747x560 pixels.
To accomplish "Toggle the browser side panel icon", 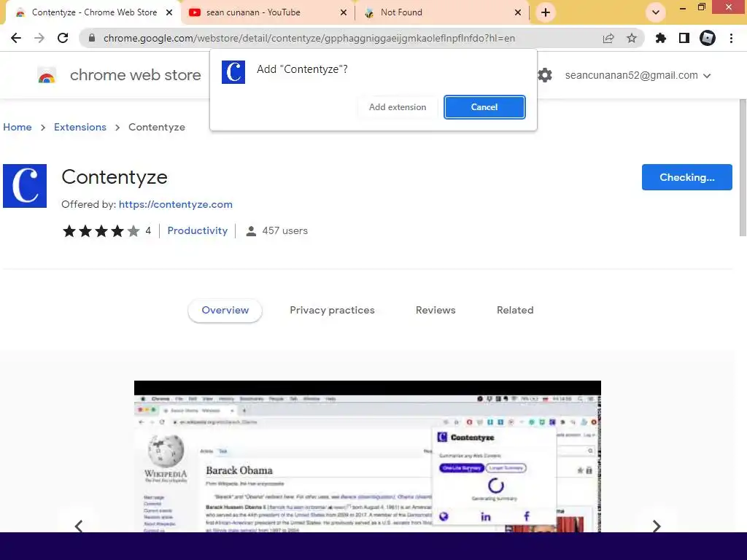I will (x=684, y=38).
